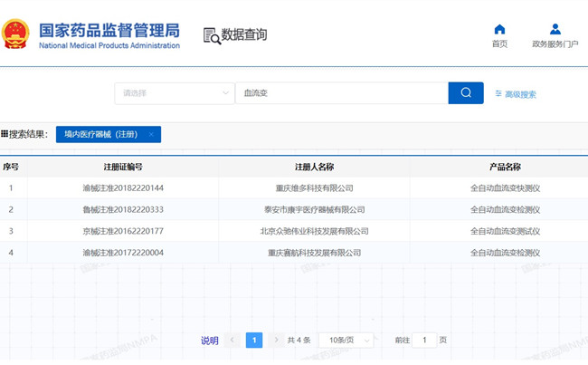
Task: Open the 数据查询 data query icon
Action: tap(212, 36)
